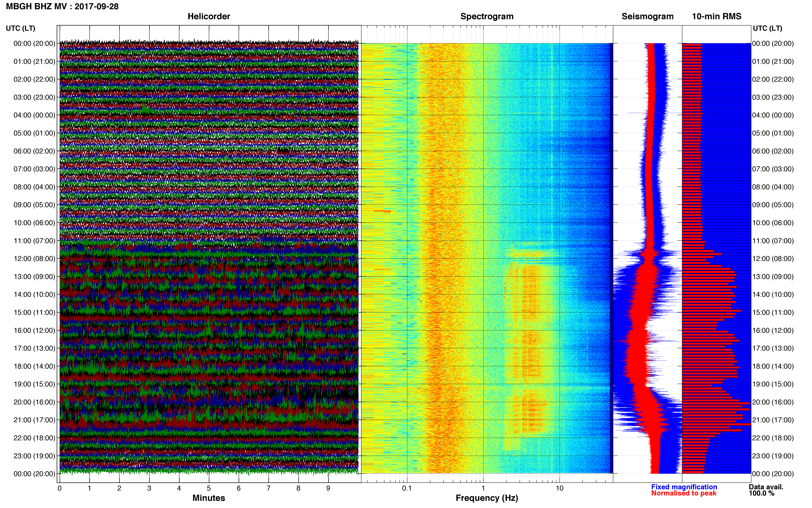Image resolution: width=812 pixels, height=508 pixels.
Task: Click the "10" tick on the Frequency axis
Action: (559, 488)
